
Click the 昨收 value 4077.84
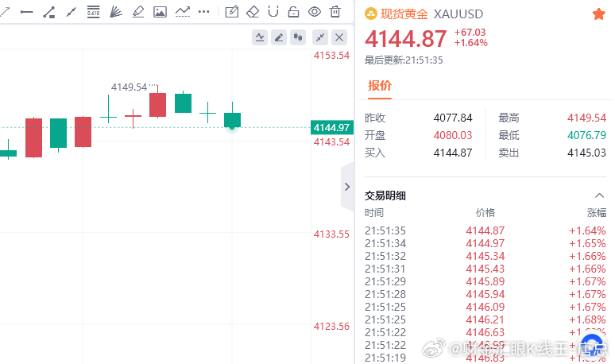453,118
